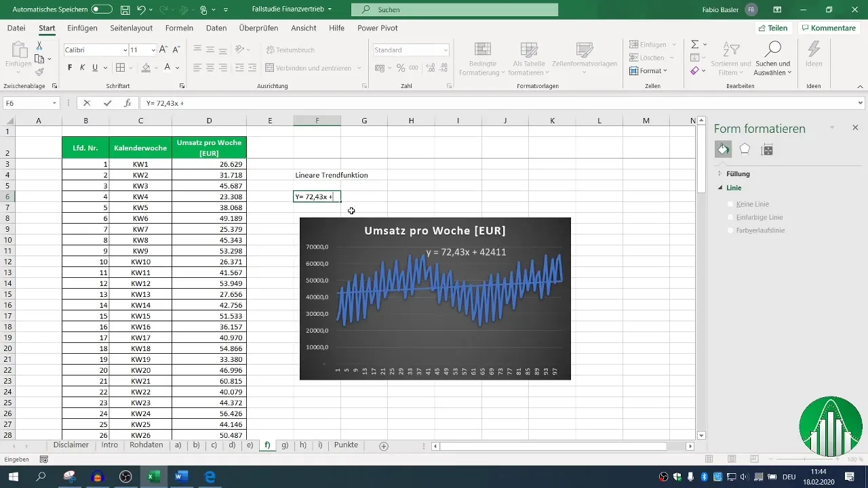Click the Save disk icon
The width and height of the screenshot is (868, 488).
coord(125,10)
